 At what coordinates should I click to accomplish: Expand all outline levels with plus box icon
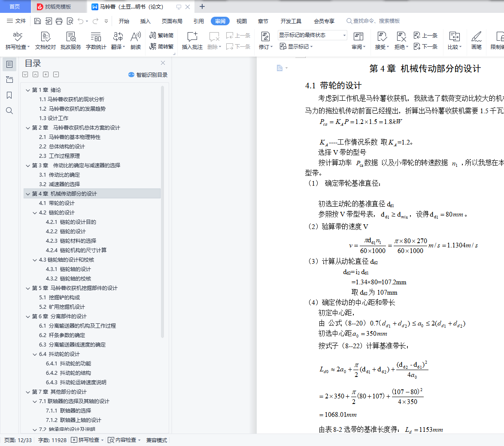pos(46,75)
